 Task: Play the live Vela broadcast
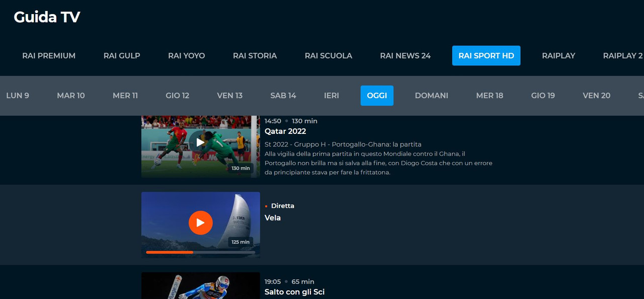click(200, 222)
